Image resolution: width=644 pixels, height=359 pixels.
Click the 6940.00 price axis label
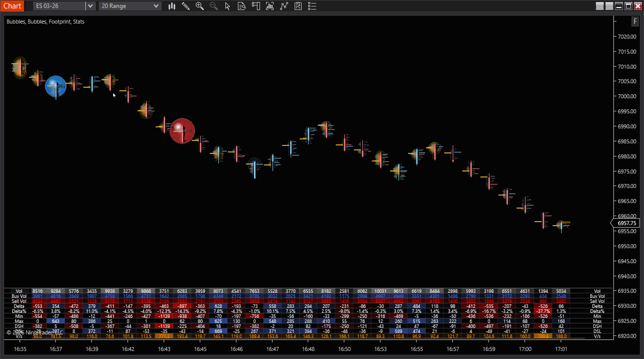coord(627,276)
